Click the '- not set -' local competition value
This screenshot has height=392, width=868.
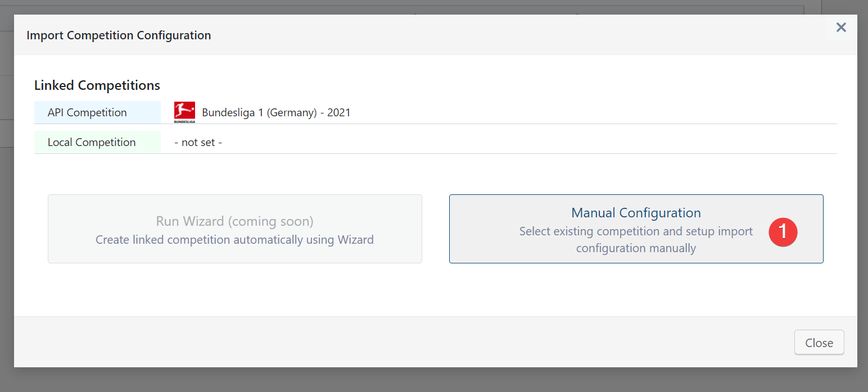point(198,142)
